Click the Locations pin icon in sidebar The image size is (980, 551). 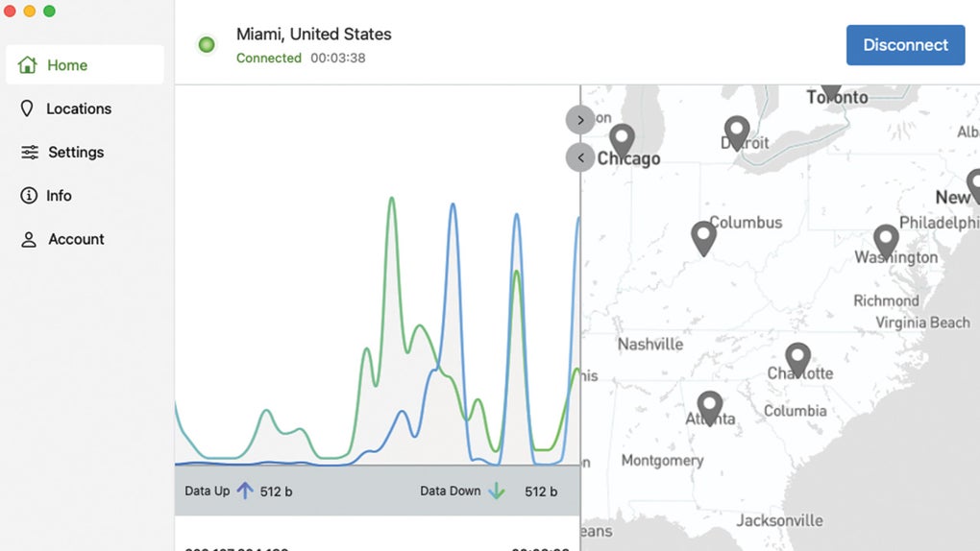coord(27,108)
